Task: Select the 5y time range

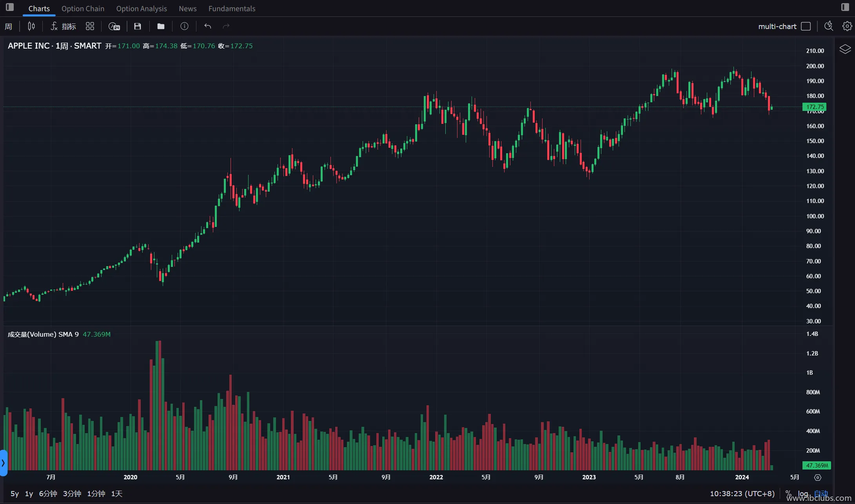Action: pos(15,493)
